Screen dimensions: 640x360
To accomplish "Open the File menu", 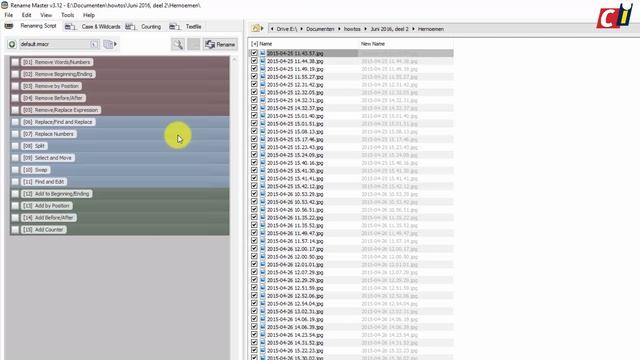I will [x=9, y=15].
